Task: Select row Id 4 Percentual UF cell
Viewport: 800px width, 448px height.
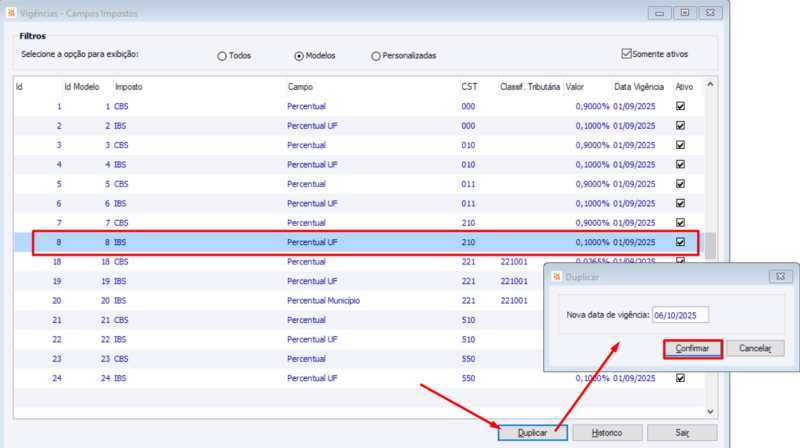Action: 312,164
